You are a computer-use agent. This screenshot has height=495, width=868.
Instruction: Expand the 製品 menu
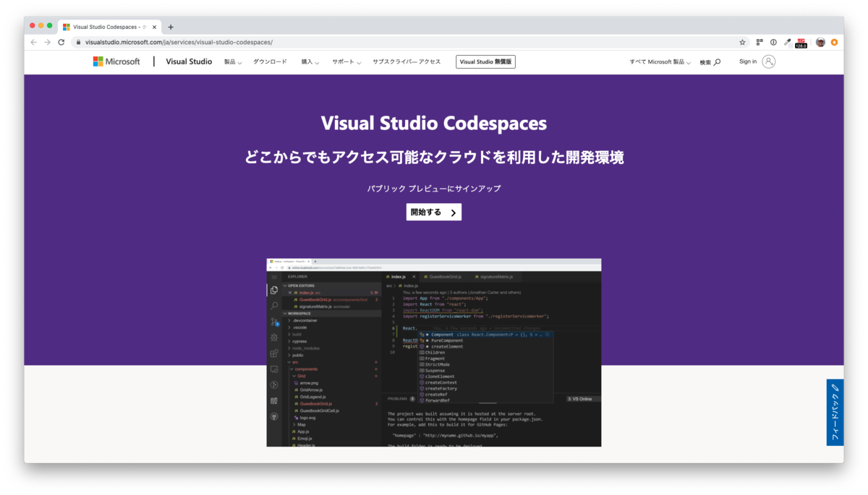(233, 62)
